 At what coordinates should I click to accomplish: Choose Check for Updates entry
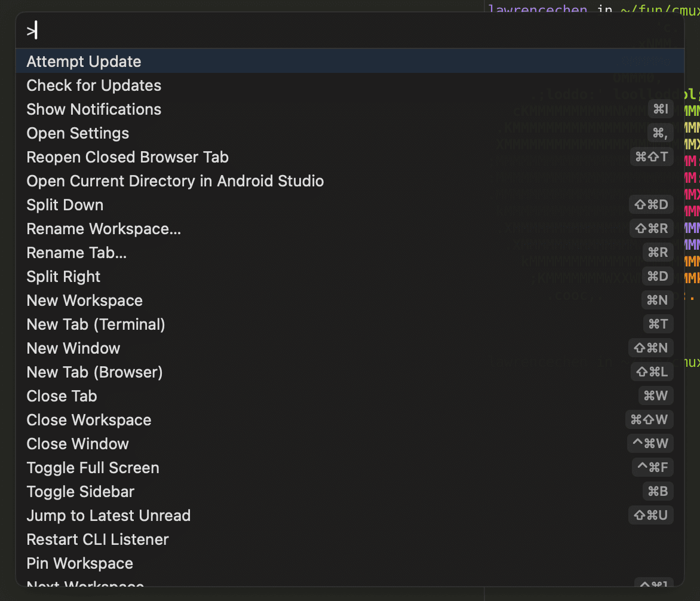pyautogui.click(x=94, y=85)
